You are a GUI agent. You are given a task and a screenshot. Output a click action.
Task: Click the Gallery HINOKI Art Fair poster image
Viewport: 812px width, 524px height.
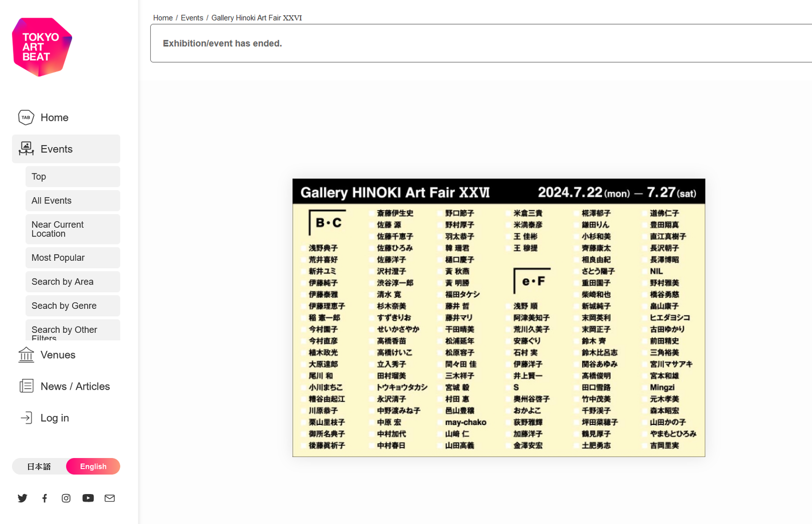tap(499, 318)
